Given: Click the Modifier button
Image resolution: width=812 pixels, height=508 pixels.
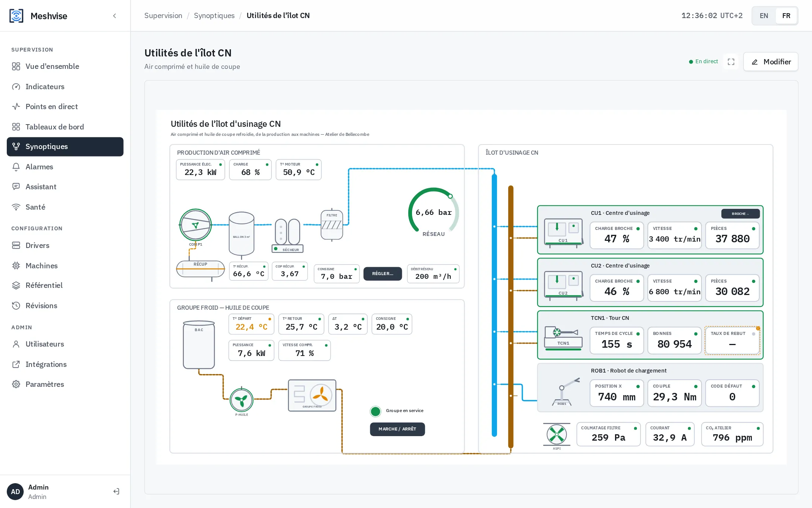Looking at the screenshot, I should tap(771, 62).
